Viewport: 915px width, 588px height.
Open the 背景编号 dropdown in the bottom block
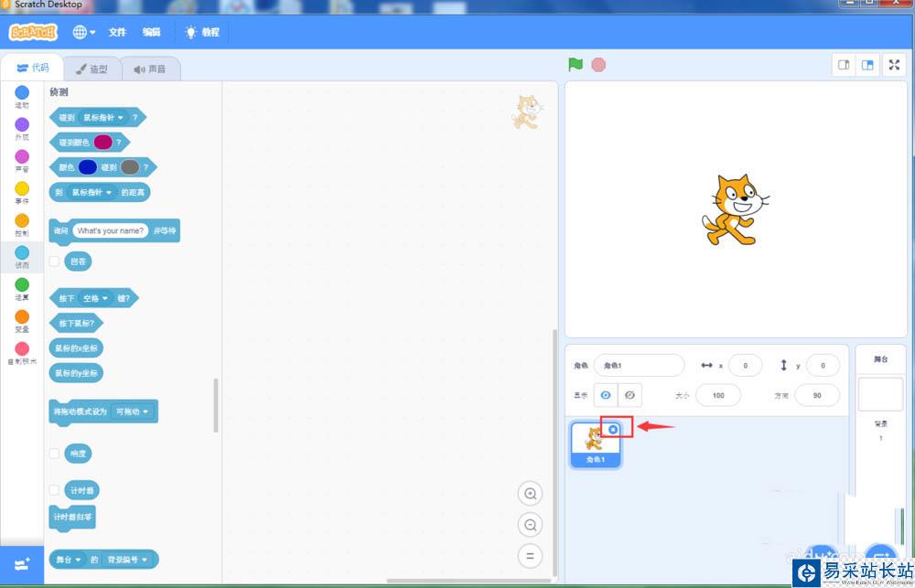pyautogui.click(x=126, y=560)
